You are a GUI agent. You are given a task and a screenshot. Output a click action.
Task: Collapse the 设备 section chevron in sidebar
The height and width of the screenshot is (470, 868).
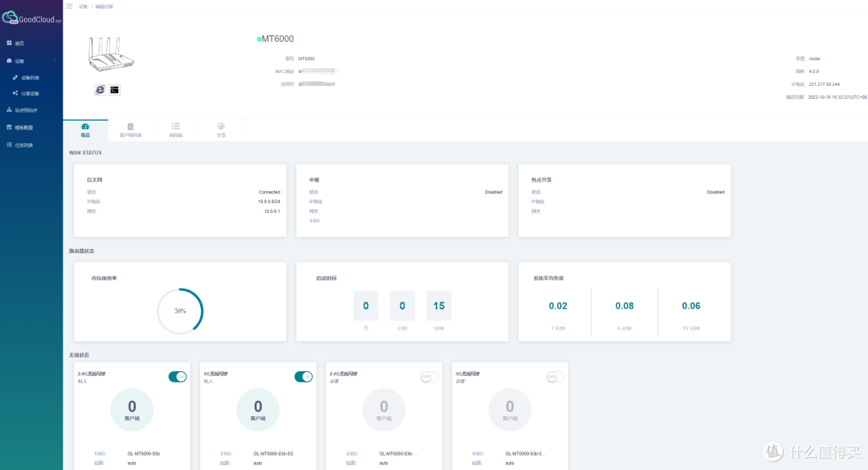tap(55, 61)
